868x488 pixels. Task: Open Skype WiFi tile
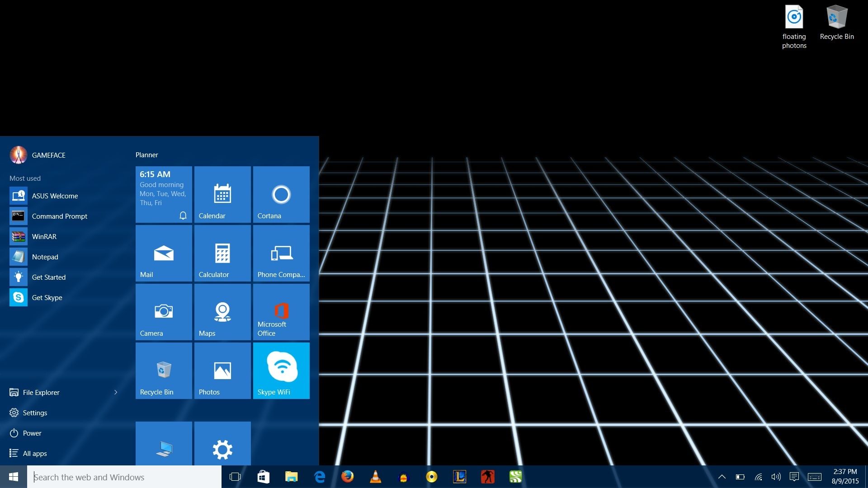tap(281, 370)
